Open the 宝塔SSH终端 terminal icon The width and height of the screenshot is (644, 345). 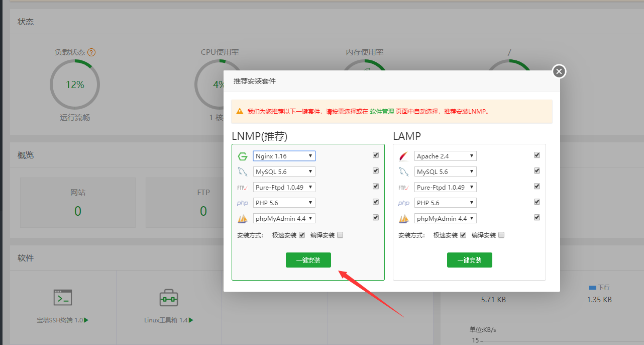click(x=63, y=298)
